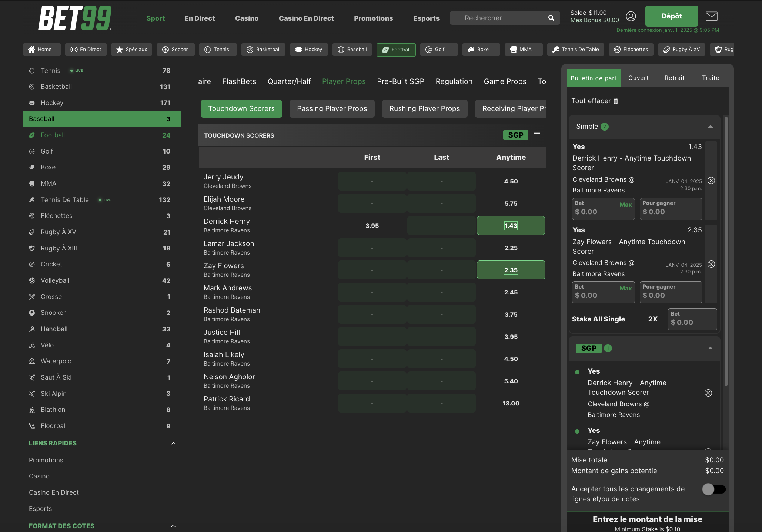Open Casino in top navigation

coord(247,18)
